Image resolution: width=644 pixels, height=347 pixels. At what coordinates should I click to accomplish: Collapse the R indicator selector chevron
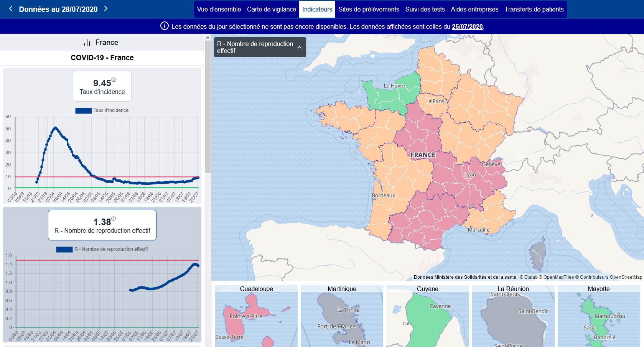point(299,47)
